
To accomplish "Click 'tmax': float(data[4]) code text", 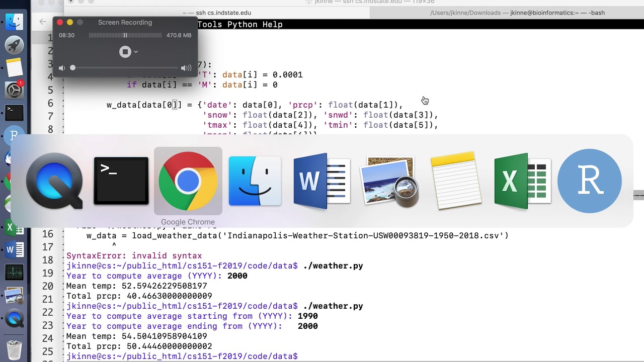I will click(x=260, y=125).
